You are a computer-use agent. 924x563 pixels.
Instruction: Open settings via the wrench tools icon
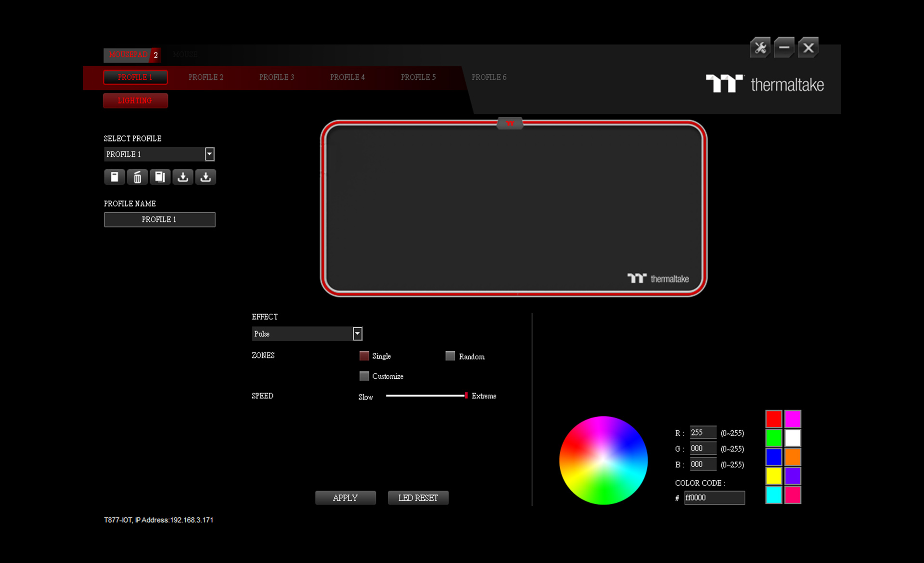[760, 48]
